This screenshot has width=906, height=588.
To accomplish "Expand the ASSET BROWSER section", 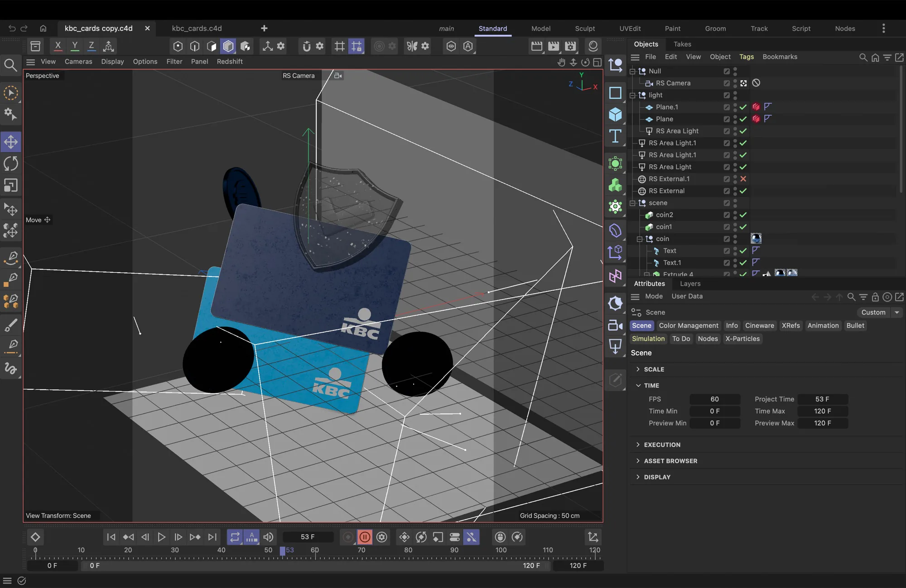I will (638, 460).
